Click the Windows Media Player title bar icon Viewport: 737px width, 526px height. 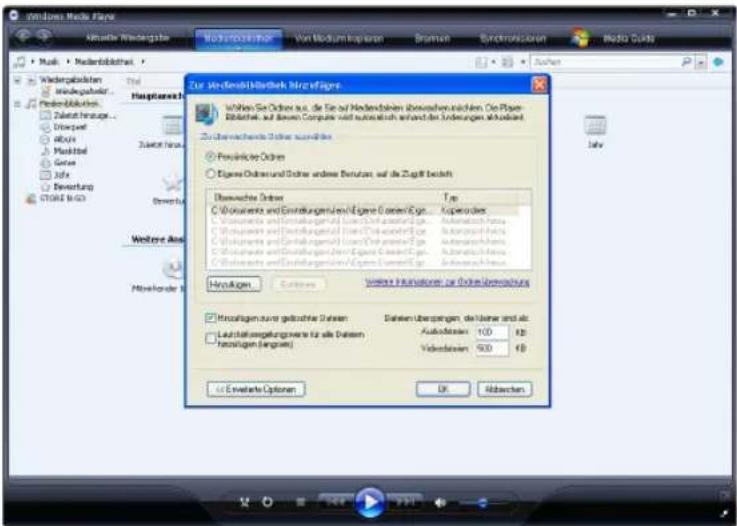(x=14, y=16)
